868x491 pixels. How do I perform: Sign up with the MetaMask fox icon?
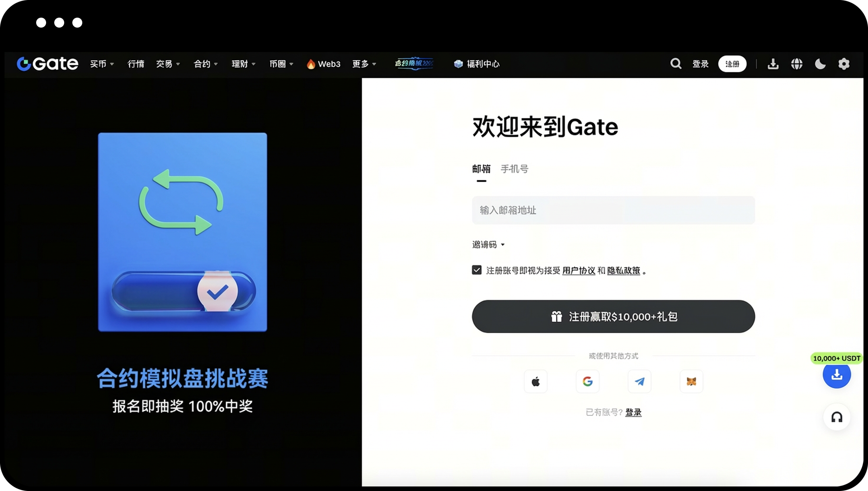pos(691,381)
